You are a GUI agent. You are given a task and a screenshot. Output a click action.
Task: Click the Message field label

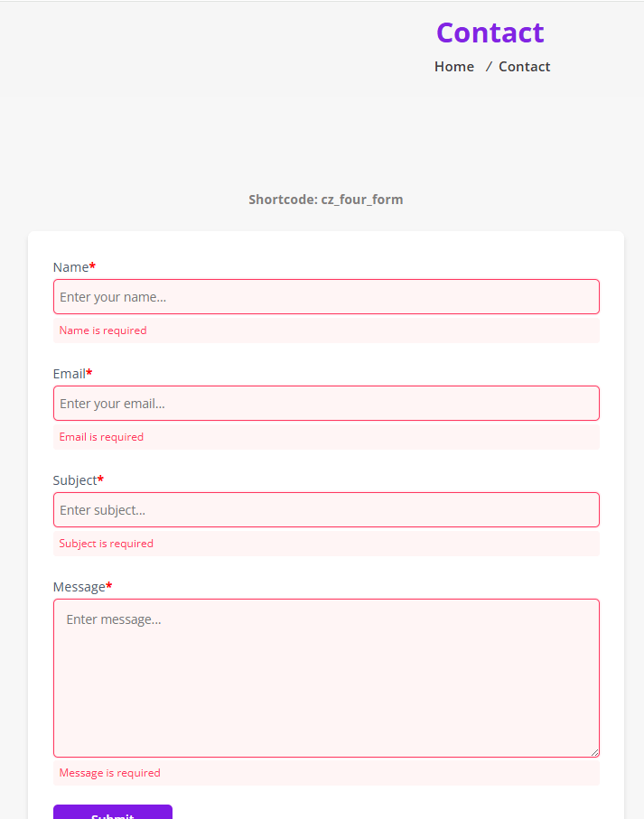(79, 587)
